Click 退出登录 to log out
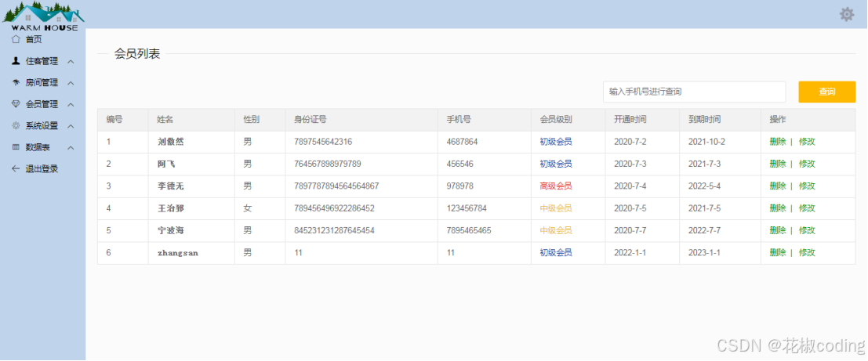868x361 pixels. tap(42, 168)
